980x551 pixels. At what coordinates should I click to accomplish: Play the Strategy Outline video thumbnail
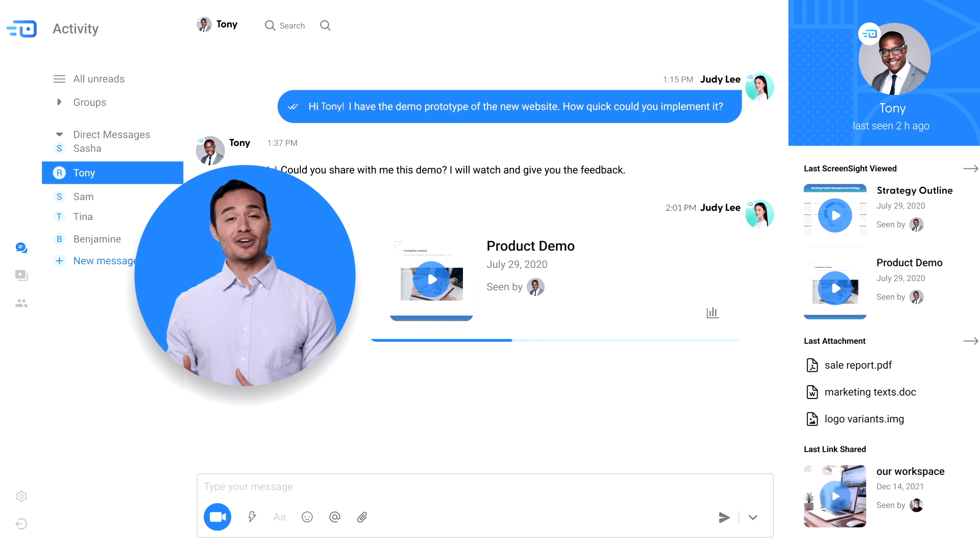(x=835, y=215)
